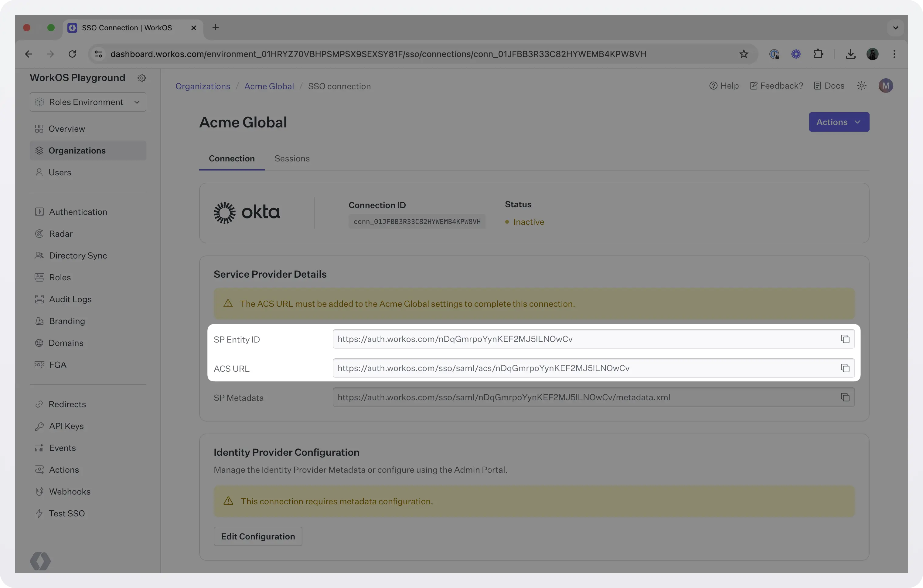Click the user avatar M icon
The height and width of the screenshot is (588, 923).
885,86
